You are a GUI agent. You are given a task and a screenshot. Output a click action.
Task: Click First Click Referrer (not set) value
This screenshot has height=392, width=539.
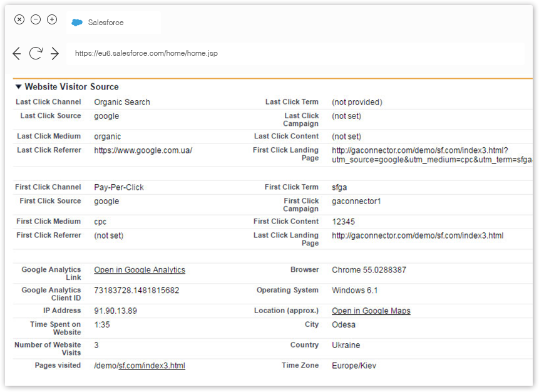[109, 235]
